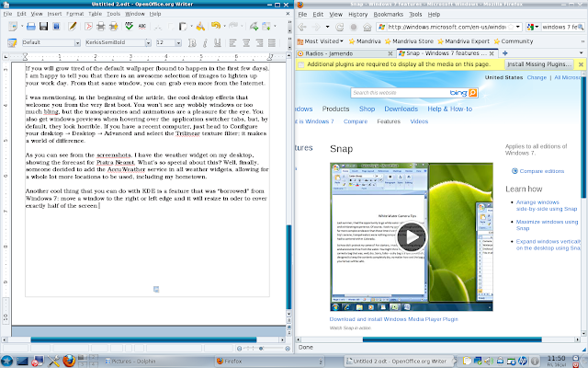
Task: Click the New document icon in Writer
Action: coord(12,27)
